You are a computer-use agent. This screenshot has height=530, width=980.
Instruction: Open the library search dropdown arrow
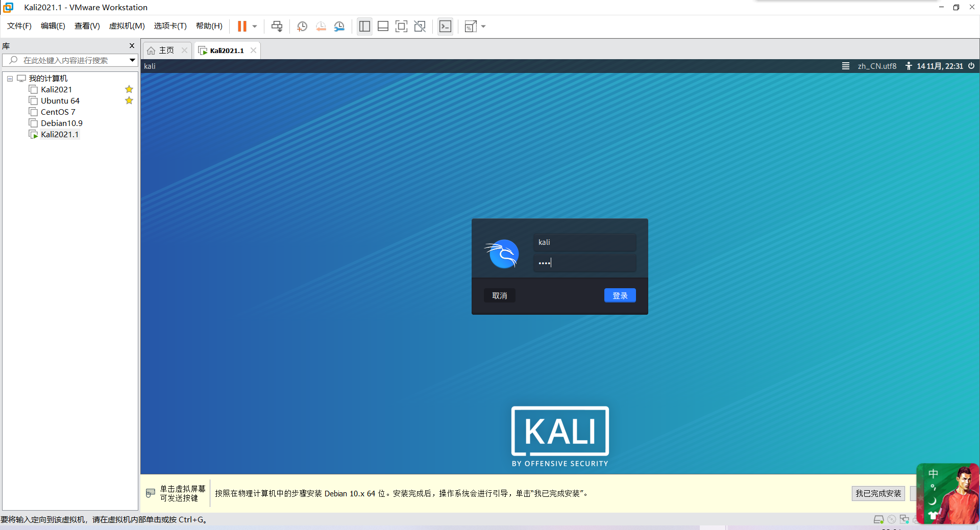(x=132, y=60)
